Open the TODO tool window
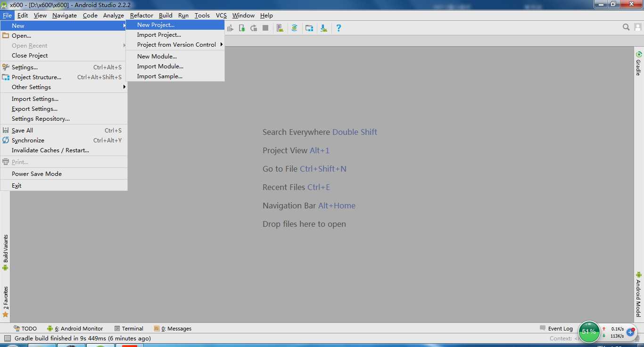Viewport: 644px width, 347px height. coord(25,329)
